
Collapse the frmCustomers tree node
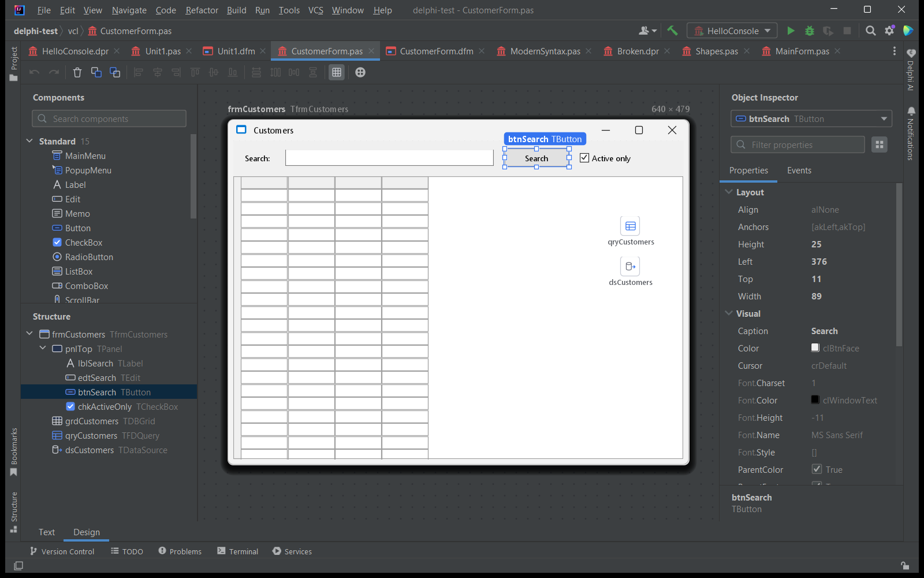tap(29, 334)
